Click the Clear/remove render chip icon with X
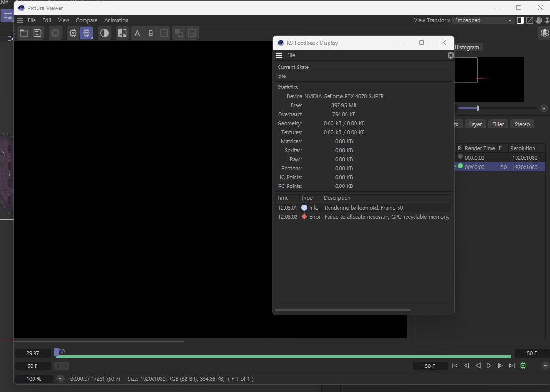Screen dimensions: 550x392 [x=73, y=34]
